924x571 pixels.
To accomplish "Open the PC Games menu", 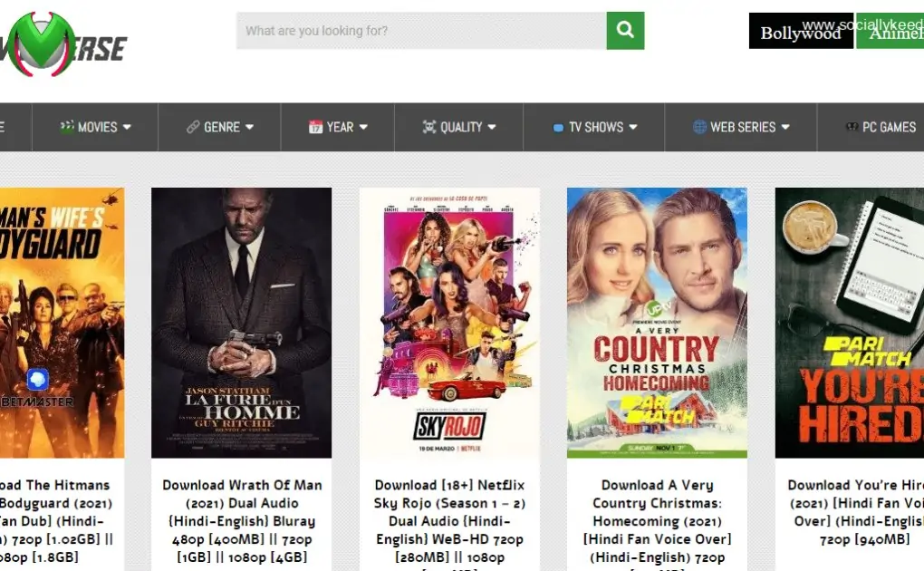I will [x=871, y=127].
